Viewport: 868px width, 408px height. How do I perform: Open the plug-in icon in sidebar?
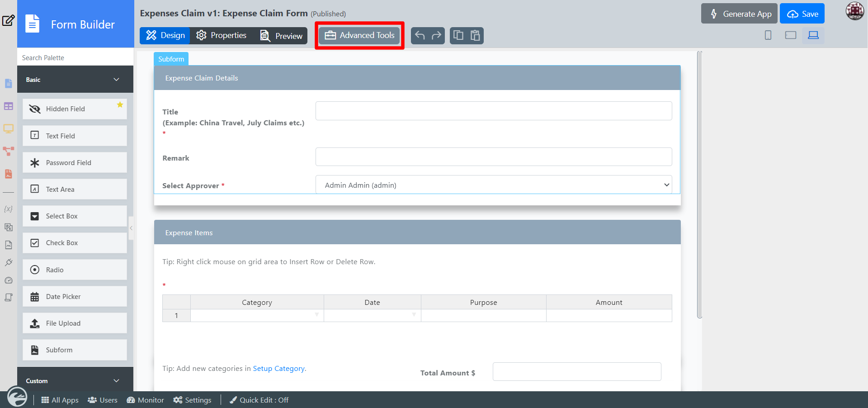pos(9,262)
